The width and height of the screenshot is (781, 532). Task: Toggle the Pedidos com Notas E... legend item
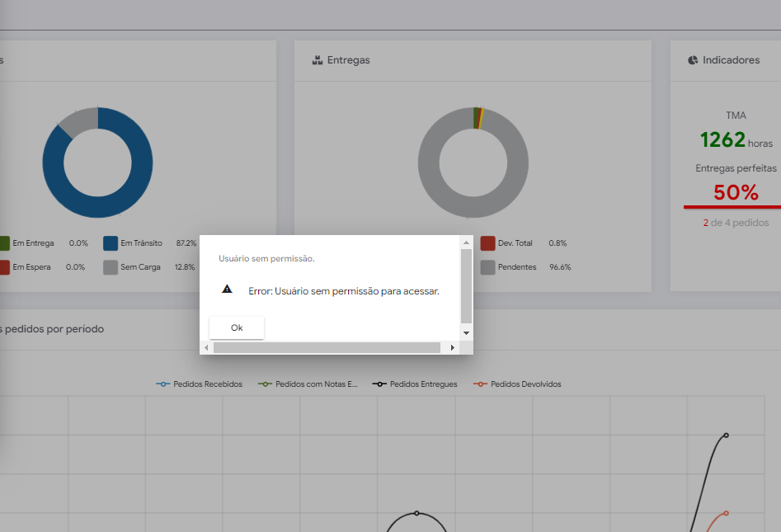(308, 384)
